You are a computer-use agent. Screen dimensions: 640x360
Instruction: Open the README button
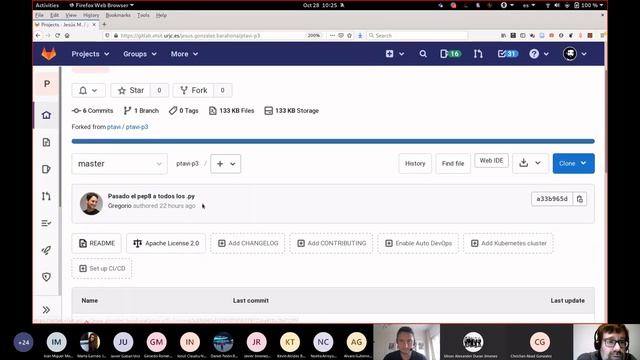pyautogui.click(x=96, y=243)
